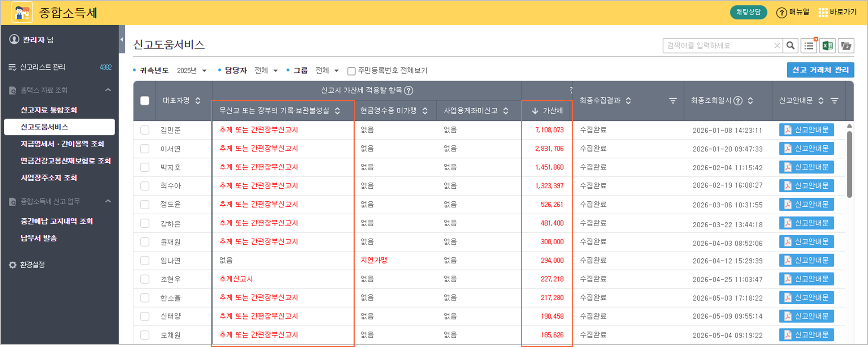The image size is (868, 347).
Task: Click the magnifier search icon
Action: coord(791,46)
